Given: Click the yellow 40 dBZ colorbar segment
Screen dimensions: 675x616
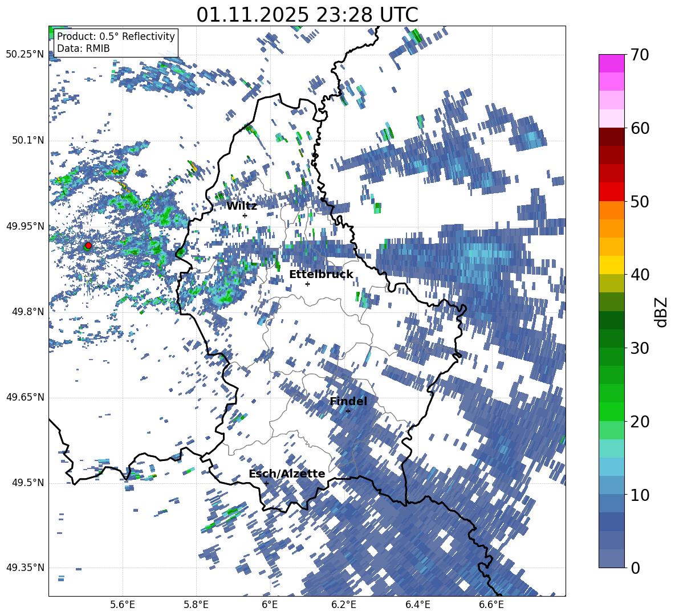Looking at the screenshot, I should point(611,265).
